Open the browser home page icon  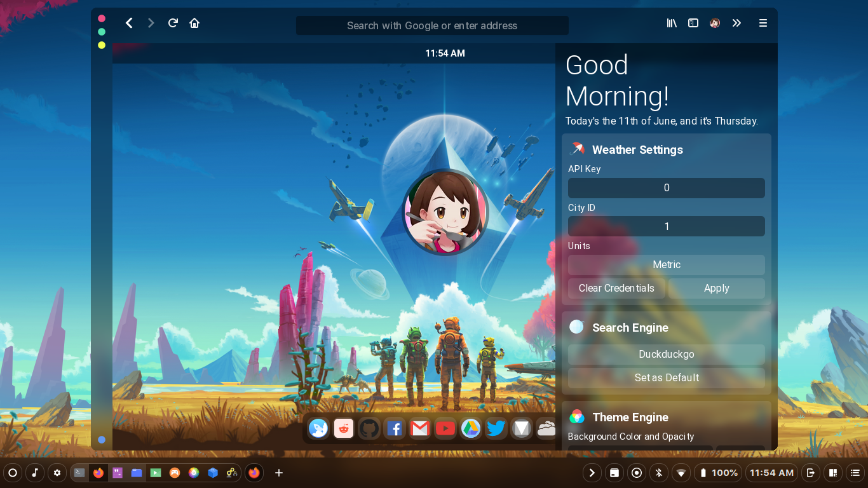coord(194,23)
